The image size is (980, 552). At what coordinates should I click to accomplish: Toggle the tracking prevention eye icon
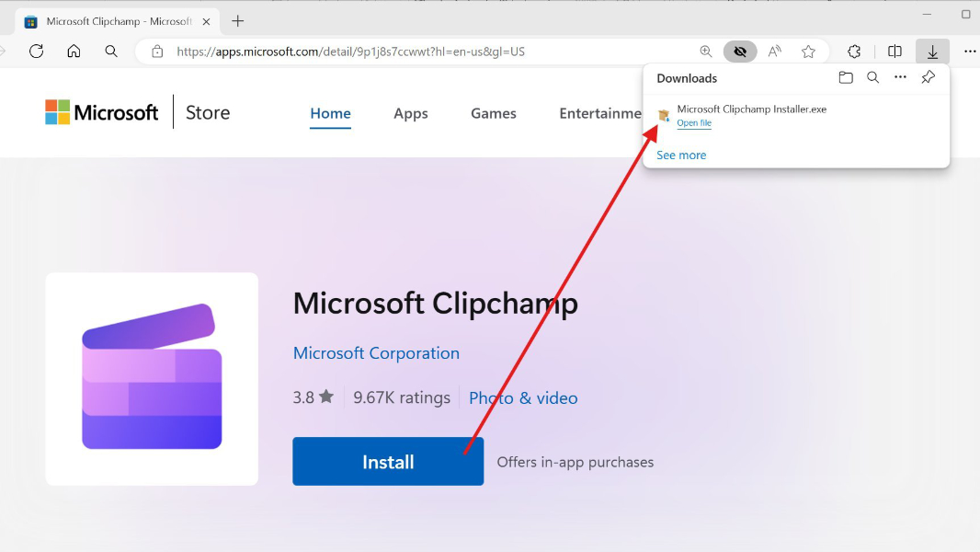740,52
